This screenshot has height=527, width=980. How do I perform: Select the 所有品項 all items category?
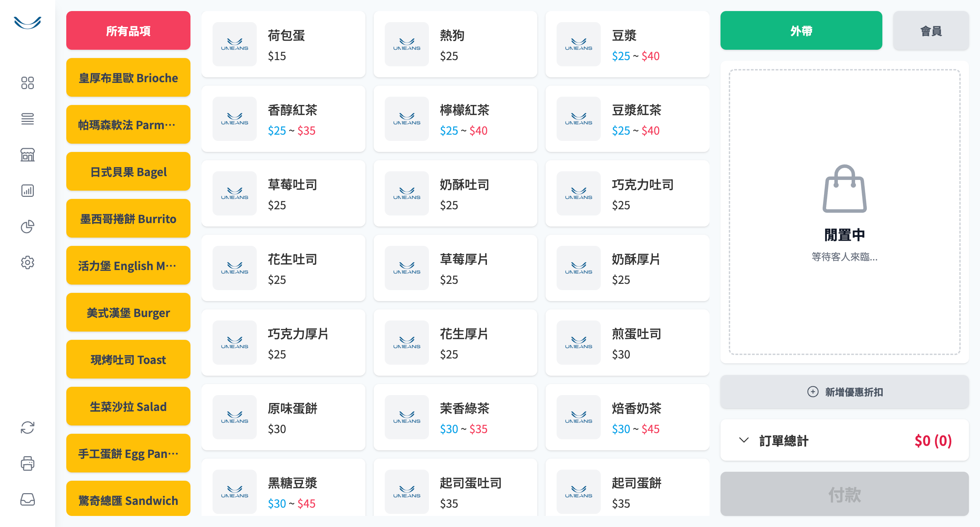[x=128, y=30]
